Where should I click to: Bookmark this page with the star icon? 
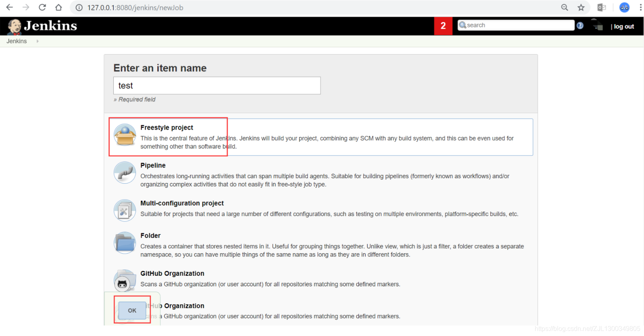click(x=581, y=7)
